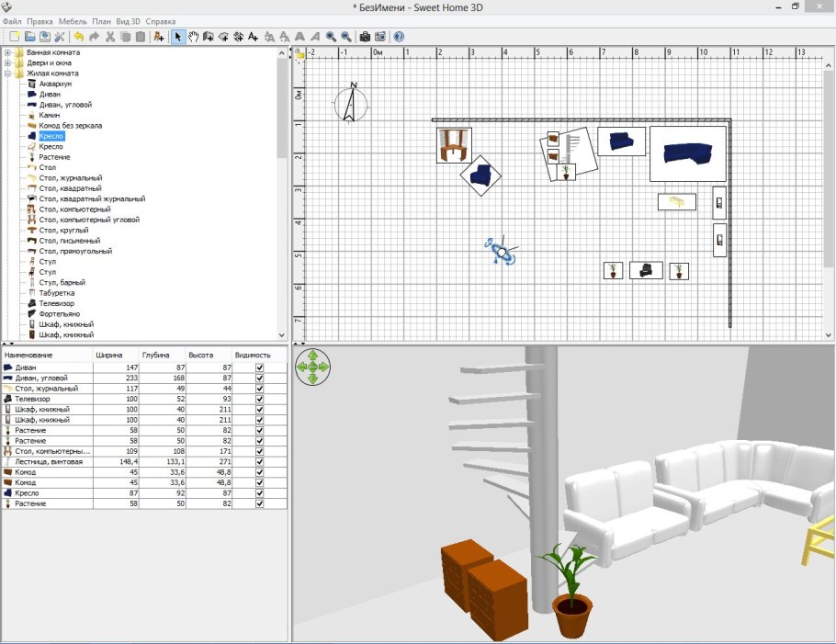Click the Add furniture to home icon
The image size is (836, 644).
pyautogui.click(x=159, y=37)
